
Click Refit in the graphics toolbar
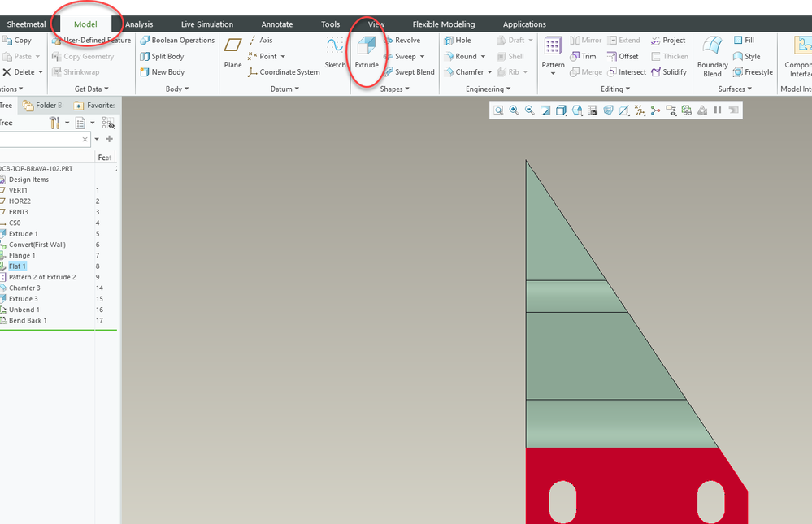tap(498, 110)
